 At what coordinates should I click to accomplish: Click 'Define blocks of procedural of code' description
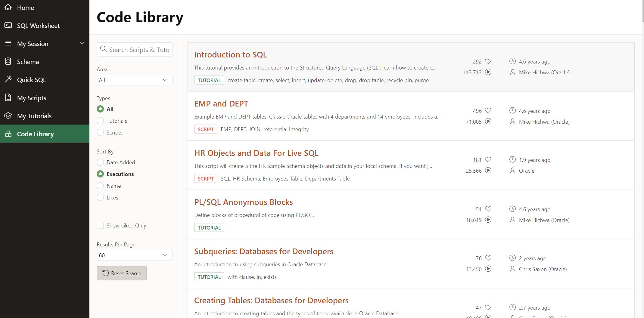click(254, 215)
